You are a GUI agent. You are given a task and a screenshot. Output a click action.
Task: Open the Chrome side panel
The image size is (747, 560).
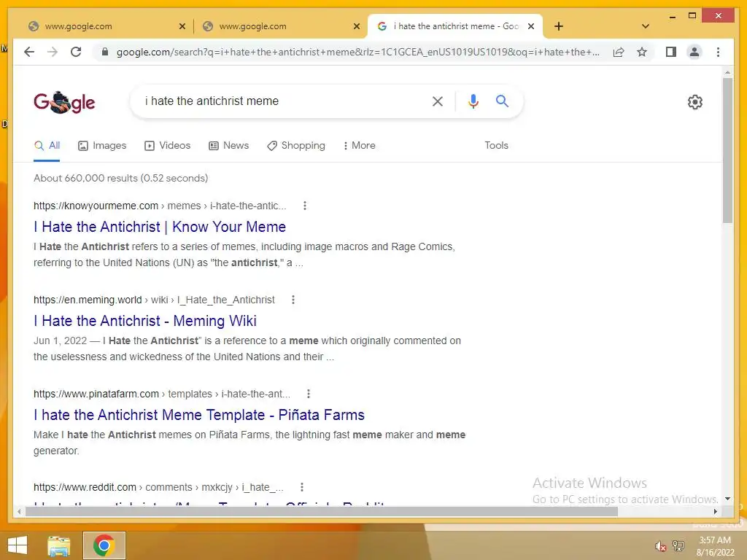tap(671, 52)
